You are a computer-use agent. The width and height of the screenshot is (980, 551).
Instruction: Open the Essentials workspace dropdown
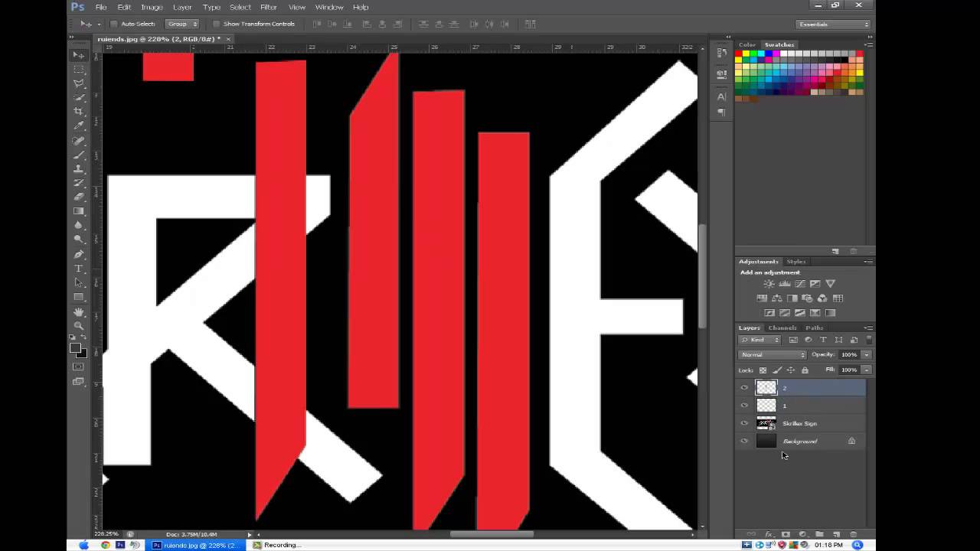[x=833, y=24]
